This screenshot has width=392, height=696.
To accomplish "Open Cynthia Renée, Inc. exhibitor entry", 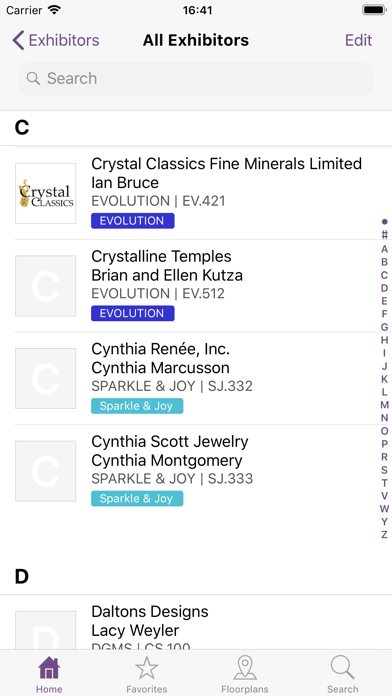I will 196,379.
